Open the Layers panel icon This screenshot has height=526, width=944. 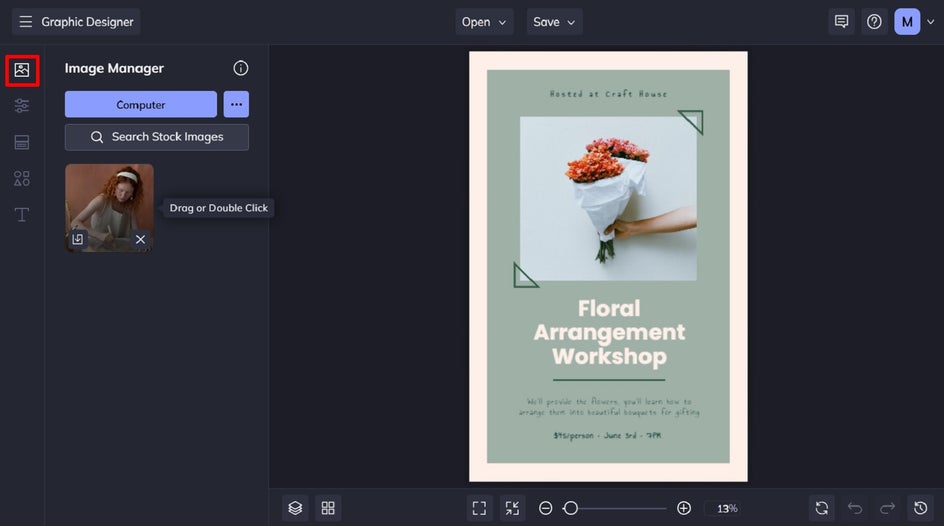[x=295, y=508]
